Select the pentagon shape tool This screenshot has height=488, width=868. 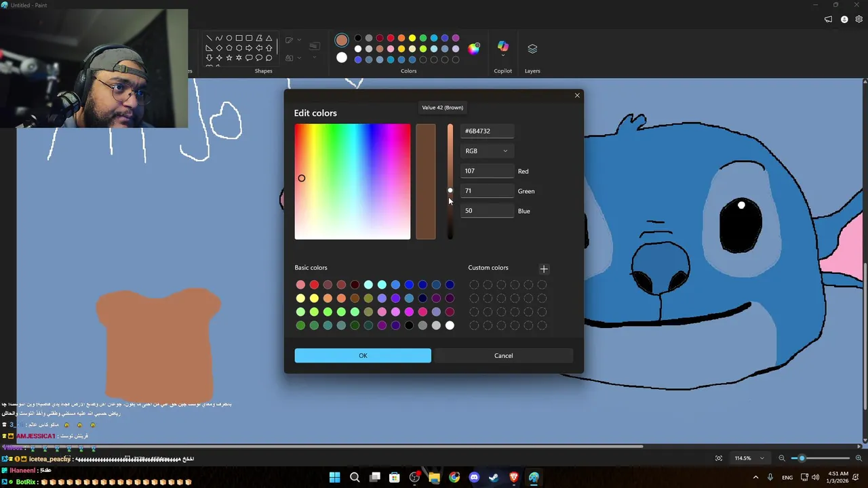pyautogui.click(x=229, y=48)
